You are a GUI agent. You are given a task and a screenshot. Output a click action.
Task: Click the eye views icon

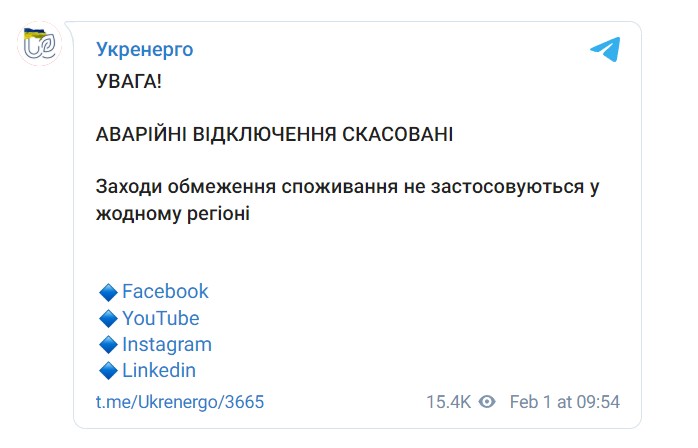pyautogui.click(x=487, y=402)
